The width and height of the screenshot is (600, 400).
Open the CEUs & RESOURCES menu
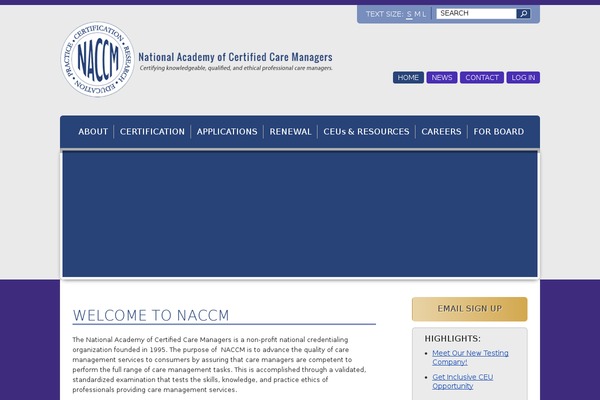[366, 132]
